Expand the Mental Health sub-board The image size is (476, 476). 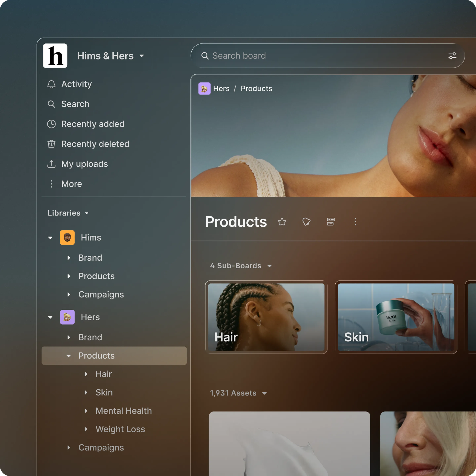86,411
